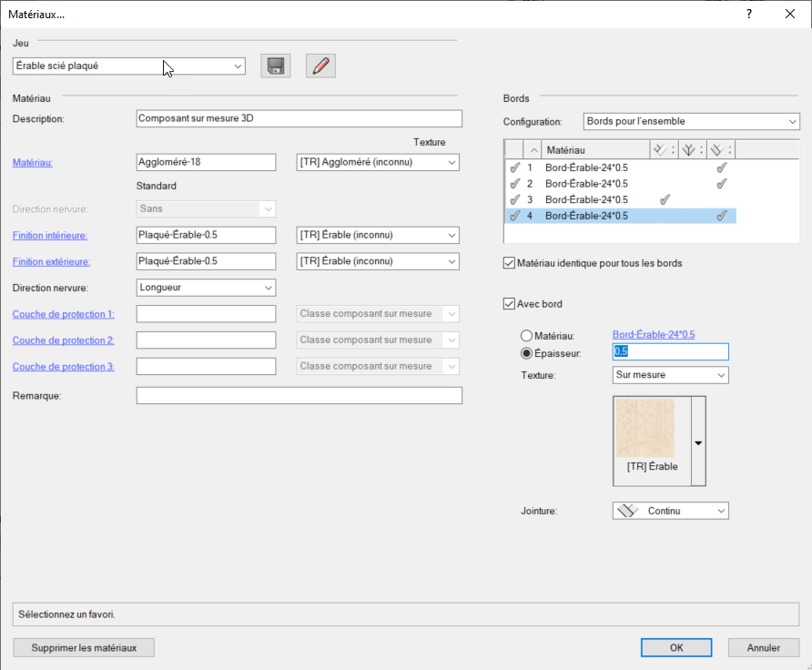This screenshot has height=670, width=812.
Task: Click the middle joint type column header icon
Action: tap(689, 149)
